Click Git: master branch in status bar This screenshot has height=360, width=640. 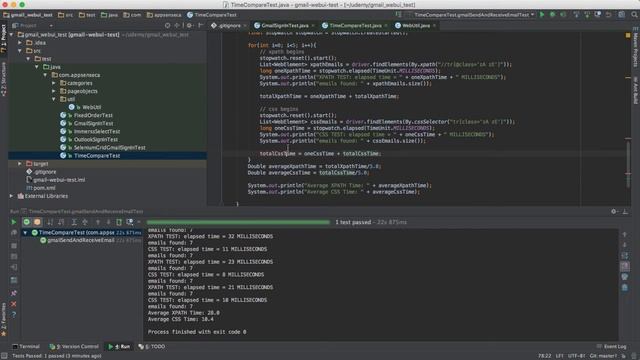point(604,356)
